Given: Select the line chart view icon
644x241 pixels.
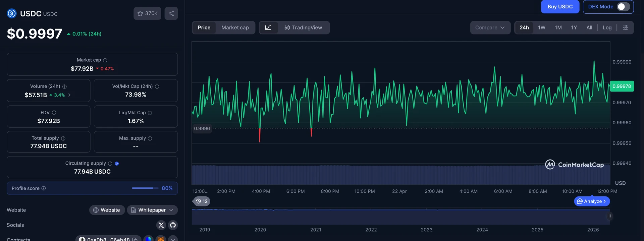Looking at the screenshot, I should pyautogui.click(x=268, y=27).
